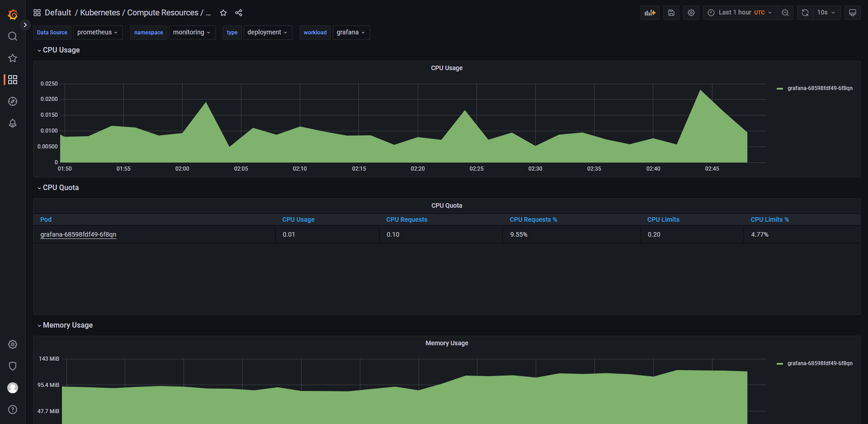The image size is (868, 424).
Task: Mark dashboard as favorite with star icon
Action: pyautogui.click(x=223, y=13)
